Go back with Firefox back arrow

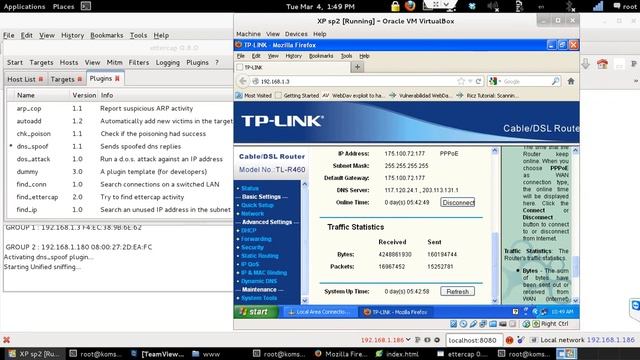[243, 81]
